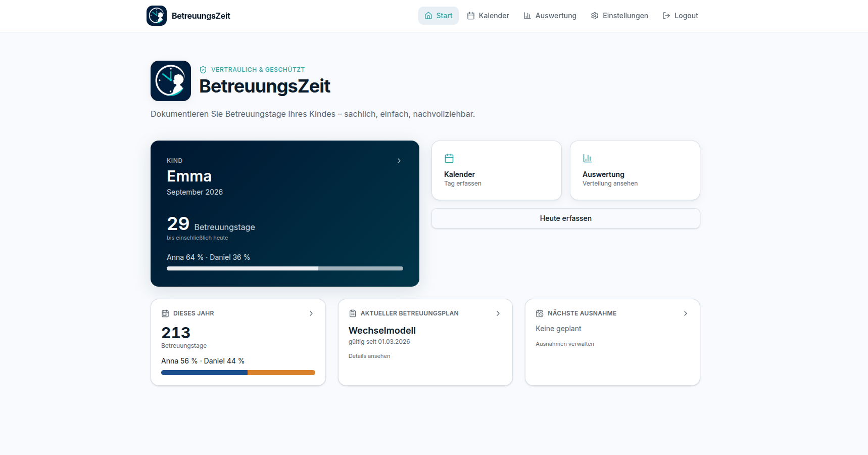
Task: Click the BetreuungsZeit brand name in navbar
Action: [201, 16]
